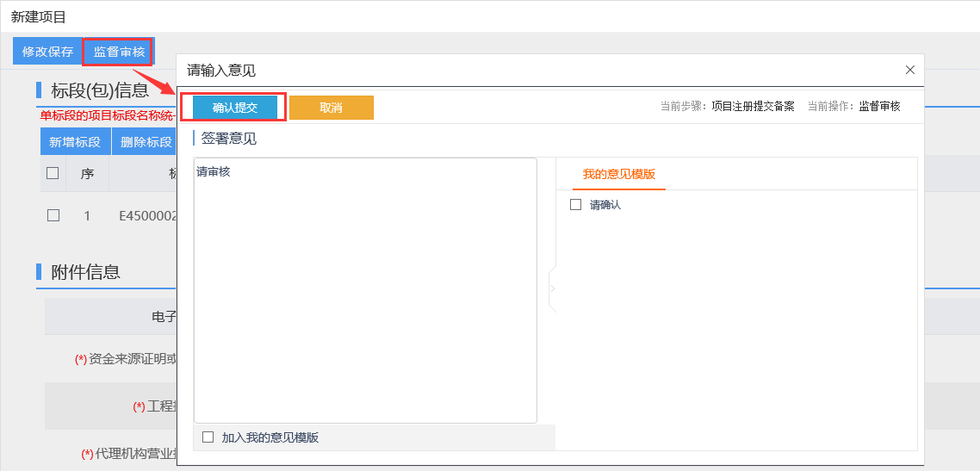Tick the 请确认 template checkbox
Image resolution: width=980 pixels, height=471 pixels.
pyautogui.click(x=576, y=205)
